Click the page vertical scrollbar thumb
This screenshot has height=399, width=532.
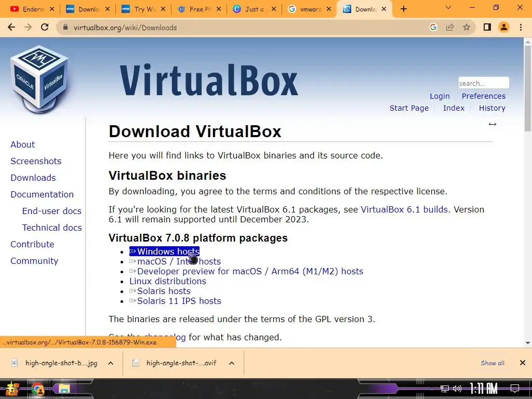pos(528,88)
